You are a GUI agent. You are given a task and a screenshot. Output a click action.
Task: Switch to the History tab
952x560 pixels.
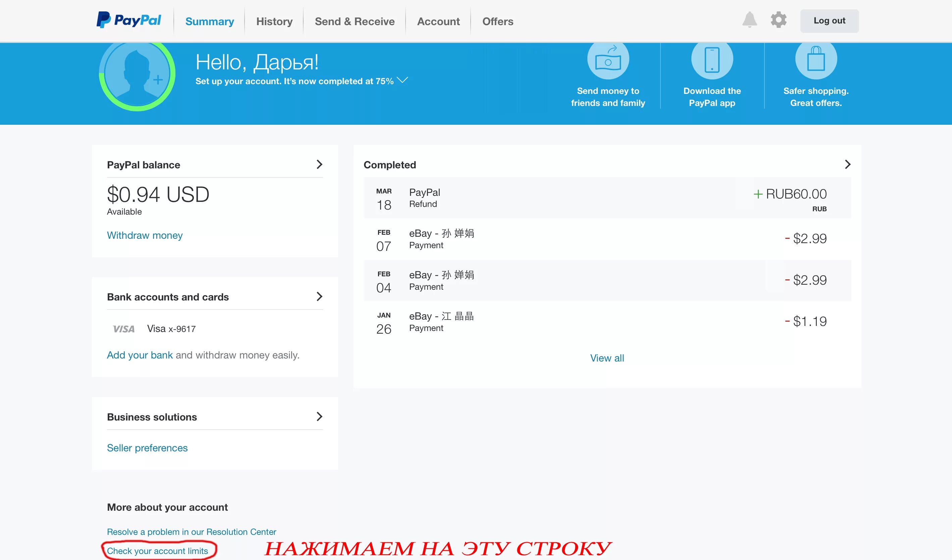click(x=274, y=21)
